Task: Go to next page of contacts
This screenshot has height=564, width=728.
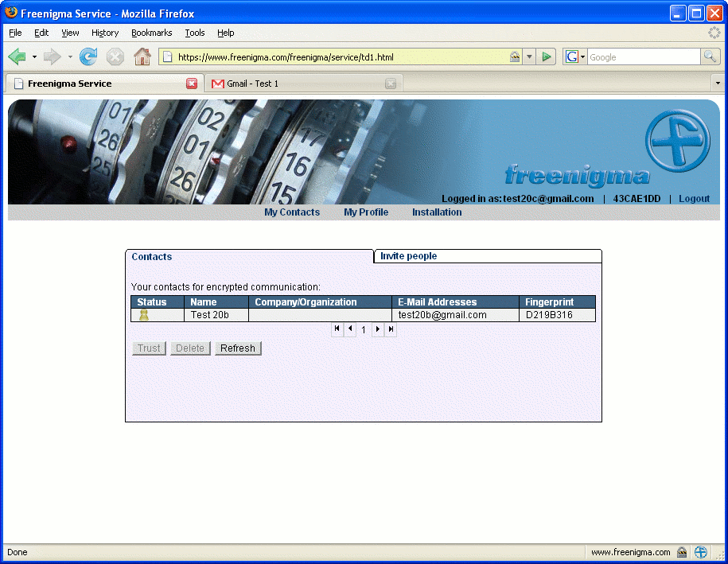Action: [x=378, y=329]
